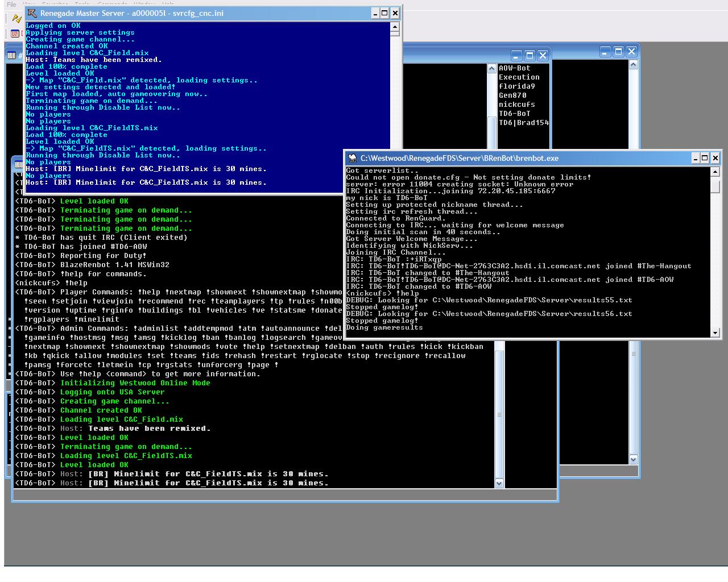This screenshot has height=582, width=728.
Task: Maximize the IRC channel window with nicklist
Action: pyautogui.click(x=530, y=55)
